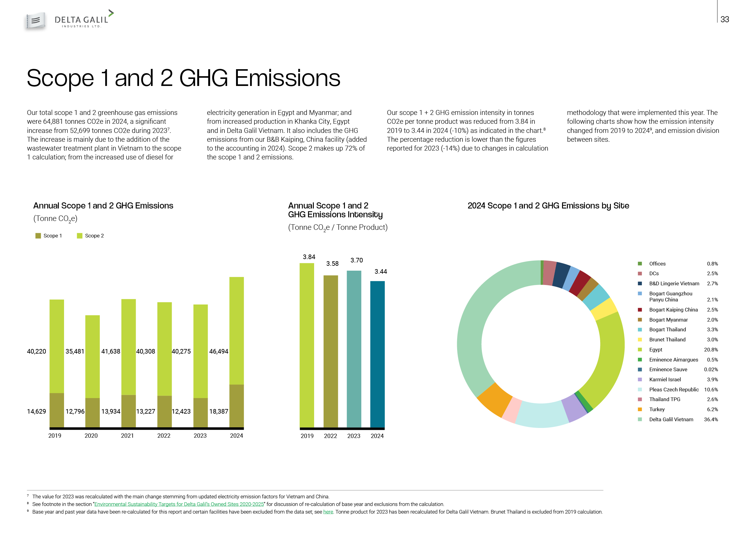Click the 2024 bar in emissions chart
Screen dimensions: 756x534
tap(236, 352)
